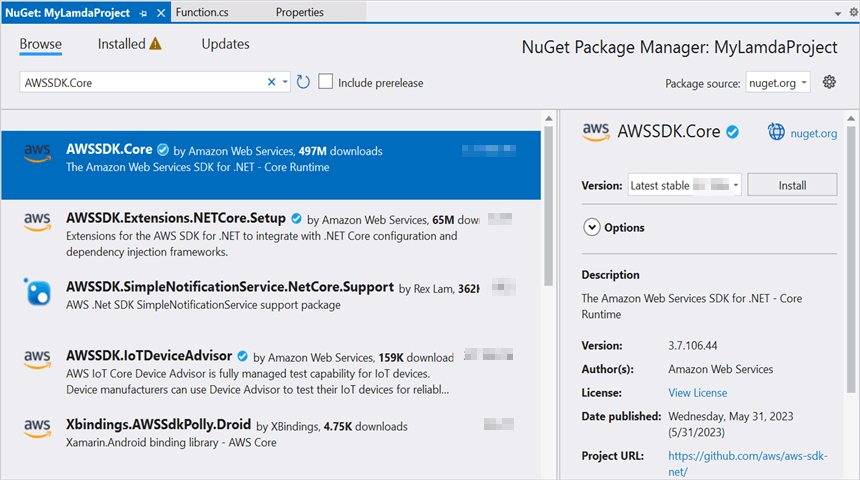Click the Xbindings.AWSSdkPolly.Droid AWS logo
Image resolution: width=860 pixels, height=480 pixels.
pos(37,428)
